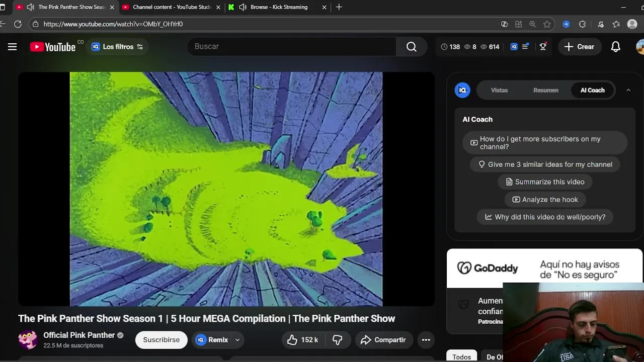The height and width of the screenshot is (362, 644).
Task: Open the YouTube hamburger guide menu
Action: coord(12,47)
